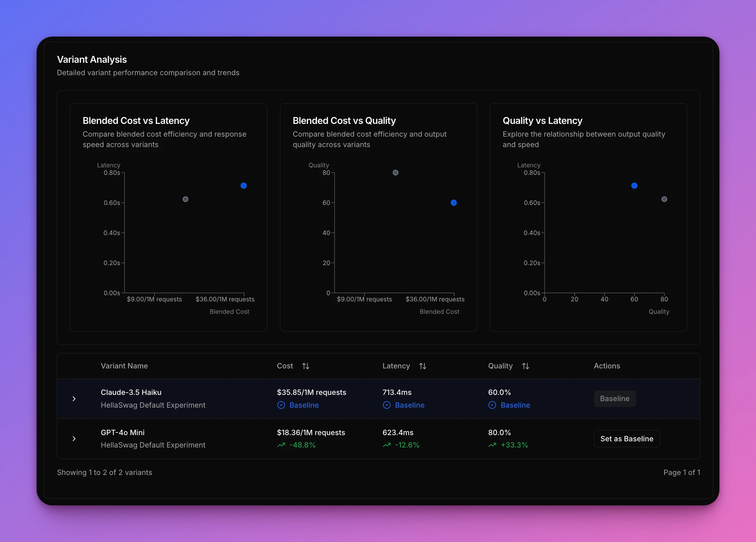Expand the GPT-4o Mini variant row
Screen dimensions: 756x542
(74, 439)
